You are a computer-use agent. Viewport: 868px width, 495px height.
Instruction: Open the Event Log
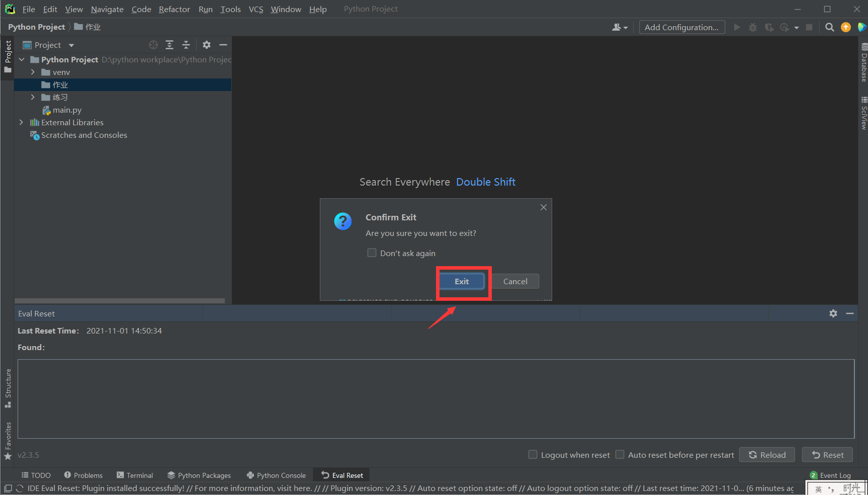830,475
